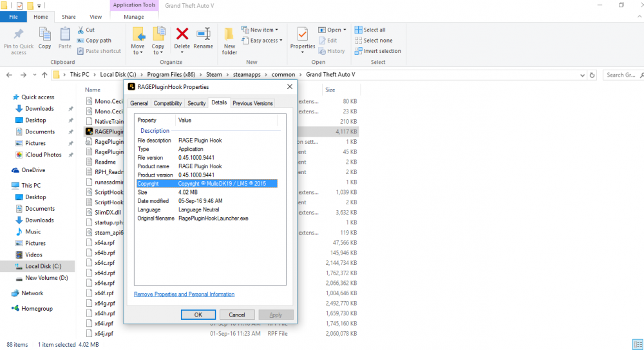The image size is (644, 350).
Task: Switch to the Home ribbon tab
Action: pyautogui.click(x=41, y=17)
